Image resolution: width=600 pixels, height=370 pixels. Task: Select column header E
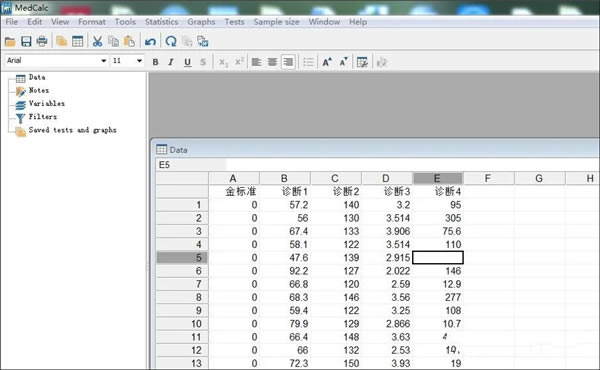pyautogui.click(x=437, y=178)
